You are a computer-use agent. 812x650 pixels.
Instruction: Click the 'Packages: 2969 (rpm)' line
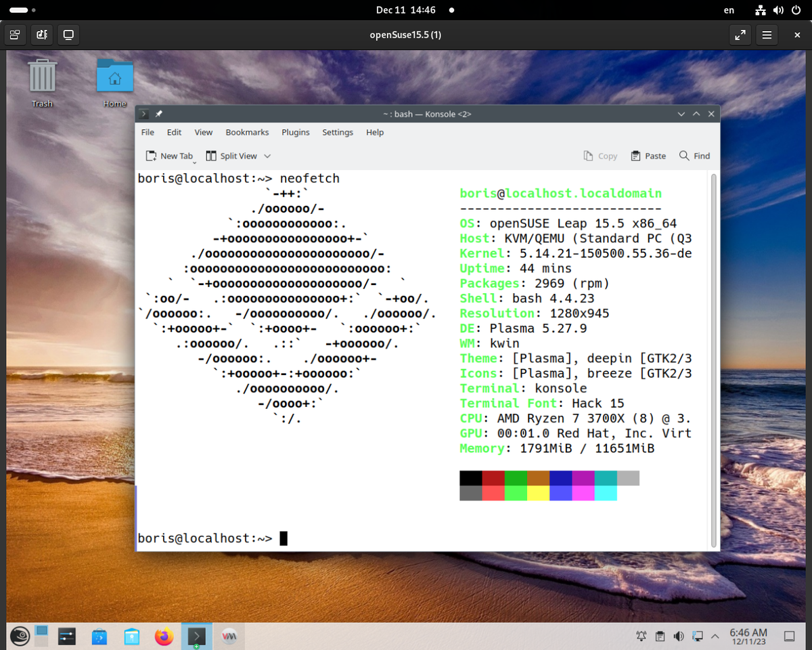(535, 283)
